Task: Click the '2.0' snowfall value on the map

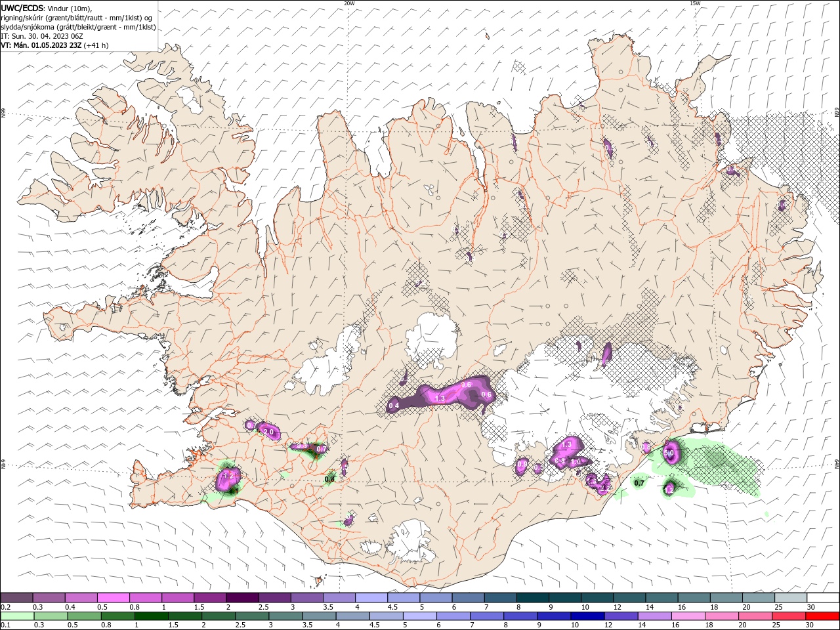Action: (x=268, y=432)
